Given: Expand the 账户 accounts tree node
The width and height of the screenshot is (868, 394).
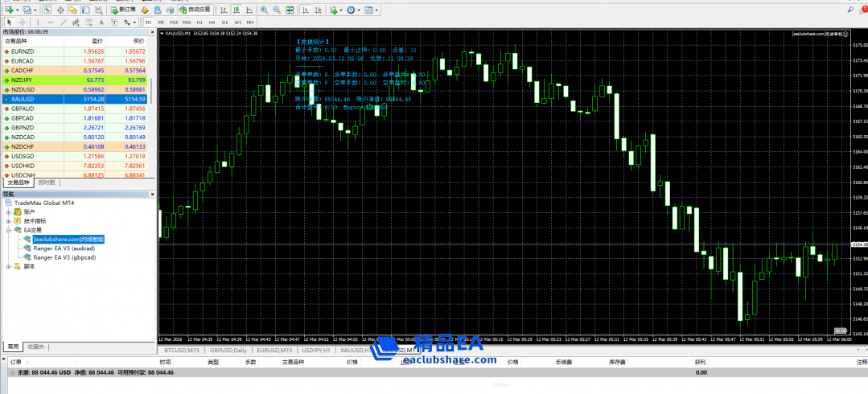Looking at the screenshot, I should [8, 212].
